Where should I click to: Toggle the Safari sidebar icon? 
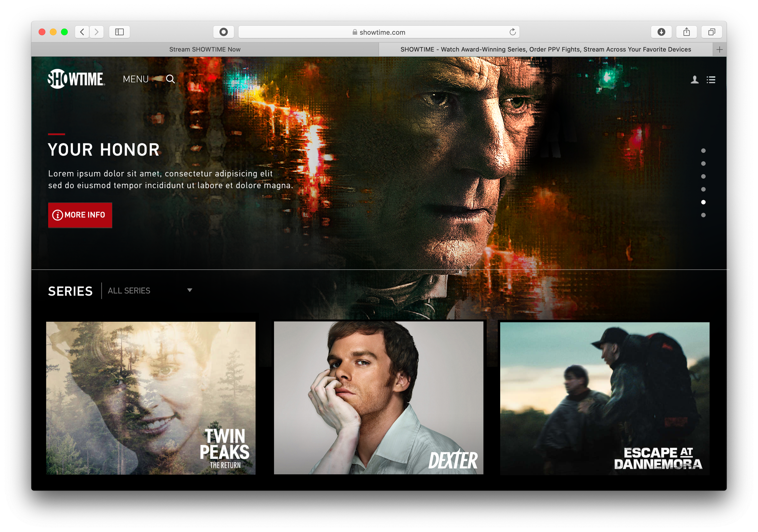[x=119, y=32]
